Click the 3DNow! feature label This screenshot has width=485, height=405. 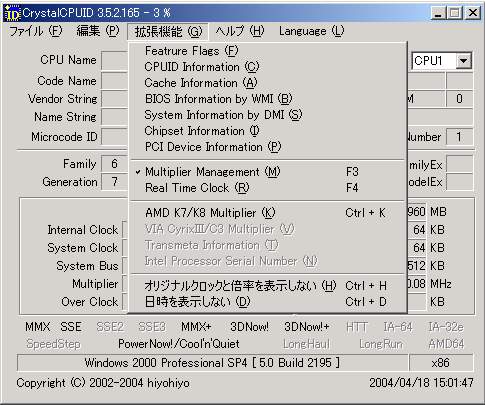click(249, 327)
